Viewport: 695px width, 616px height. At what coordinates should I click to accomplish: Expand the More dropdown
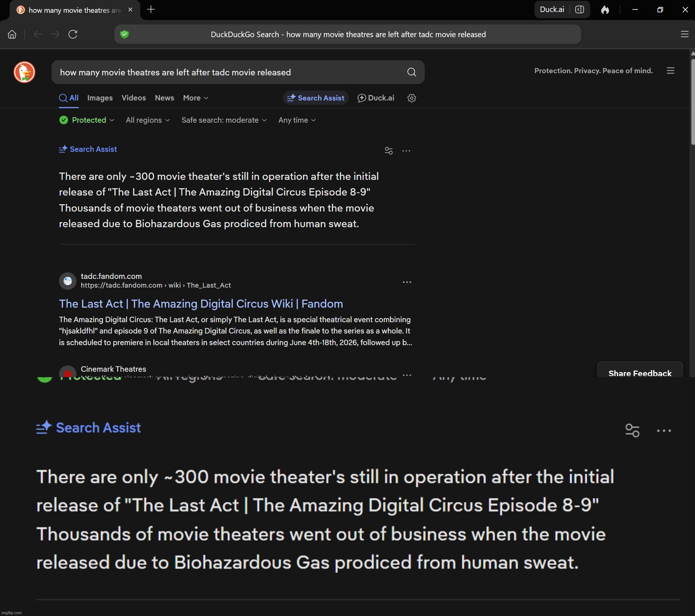coord(196,98)
